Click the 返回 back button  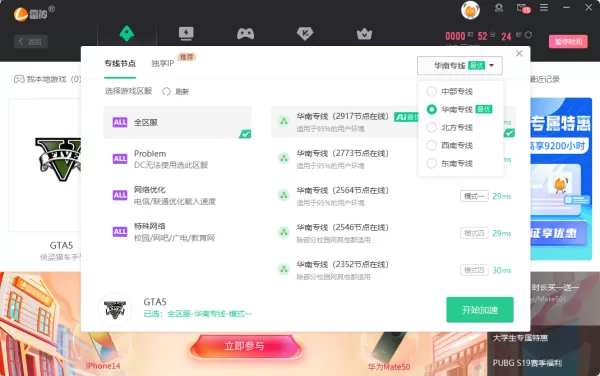[31, 41]
